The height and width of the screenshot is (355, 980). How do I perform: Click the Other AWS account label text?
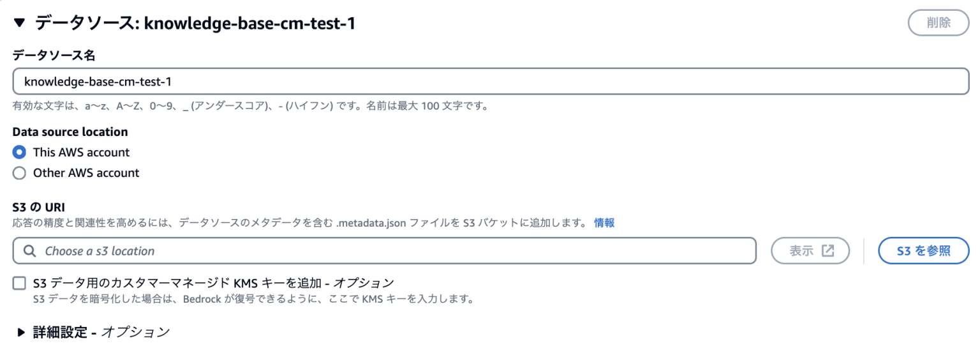tap(86, 173)
